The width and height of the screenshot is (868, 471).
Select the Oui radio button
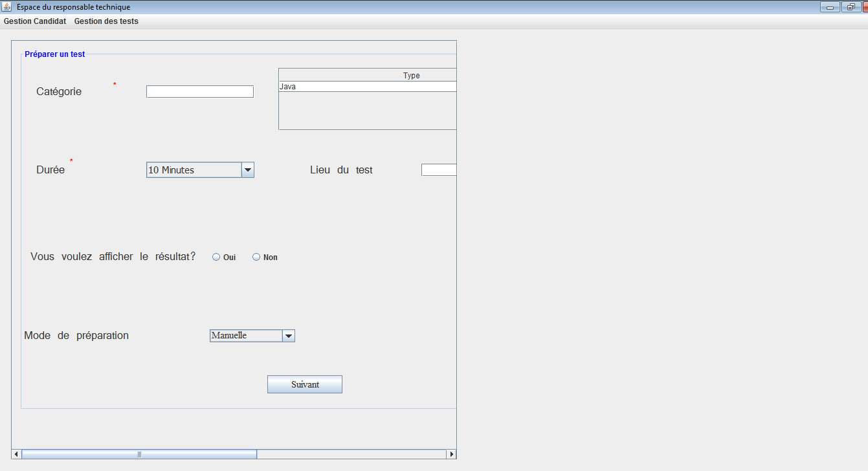pos(216,256)
